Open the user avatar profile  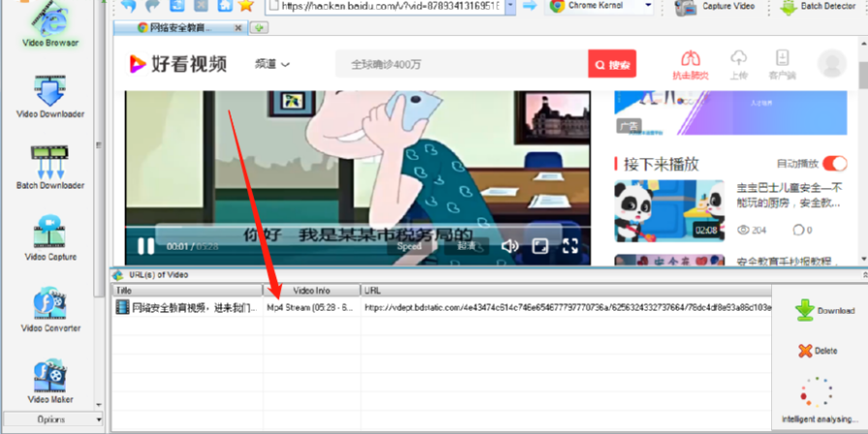click(x=831, y=64)
